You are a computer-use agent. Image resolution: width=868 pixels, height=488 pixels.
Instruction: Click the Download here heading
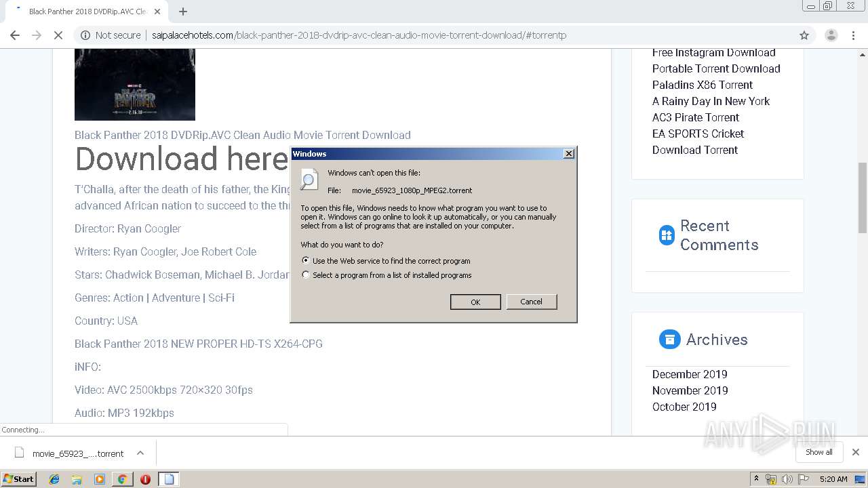pos(182,159)
